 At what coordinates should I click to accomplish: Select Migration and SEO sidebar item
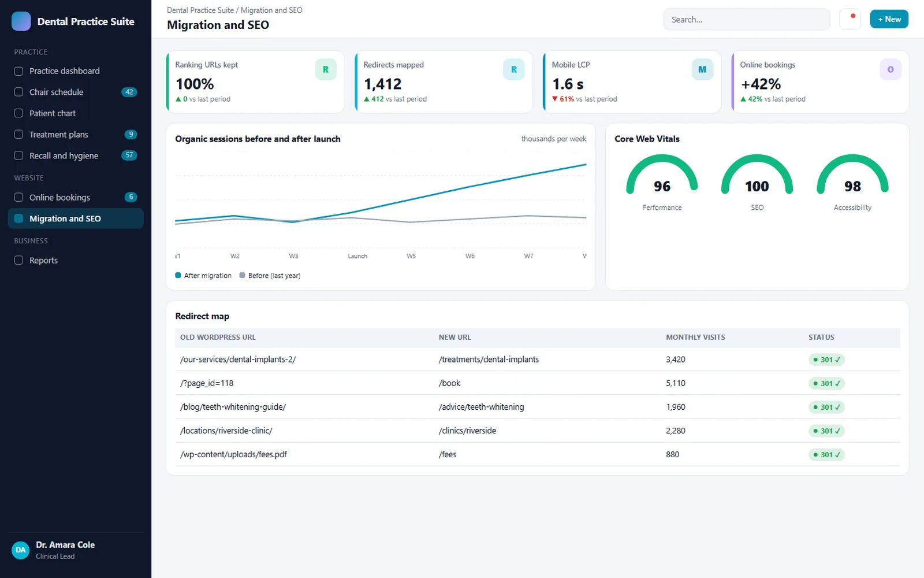coord(76,218)
